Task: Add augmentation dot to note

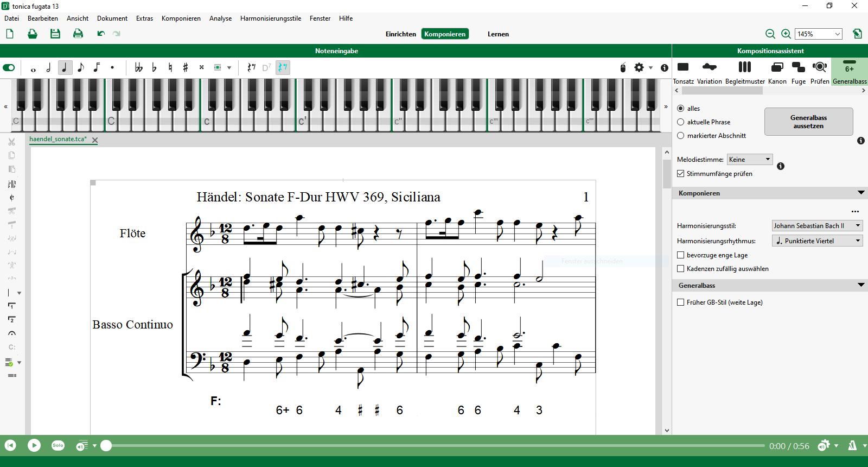Action: tap(112, 68)
